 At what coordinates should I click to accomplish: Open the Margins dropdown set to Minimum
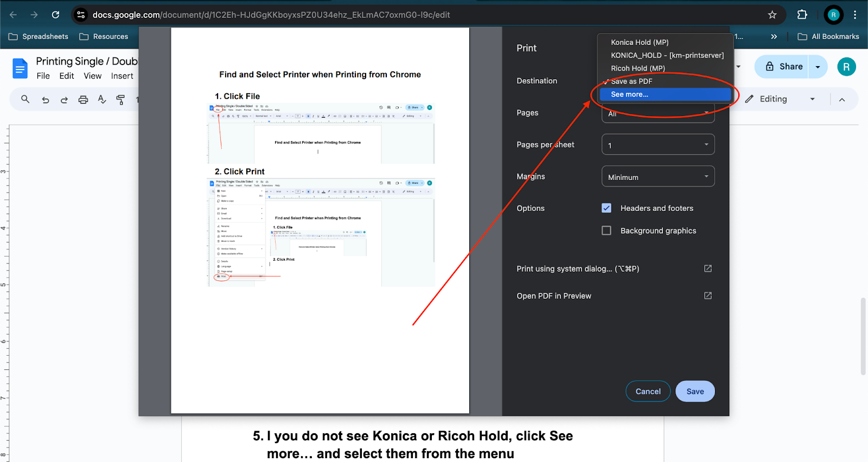tap(658, 176)
